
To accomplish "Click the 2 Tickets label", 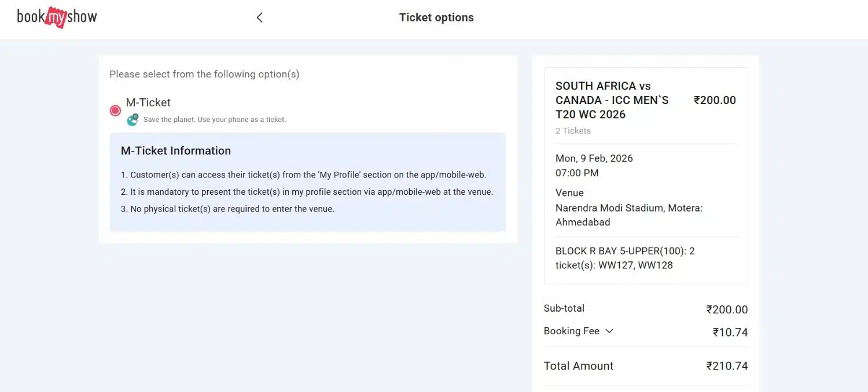I will coord(573,131).
